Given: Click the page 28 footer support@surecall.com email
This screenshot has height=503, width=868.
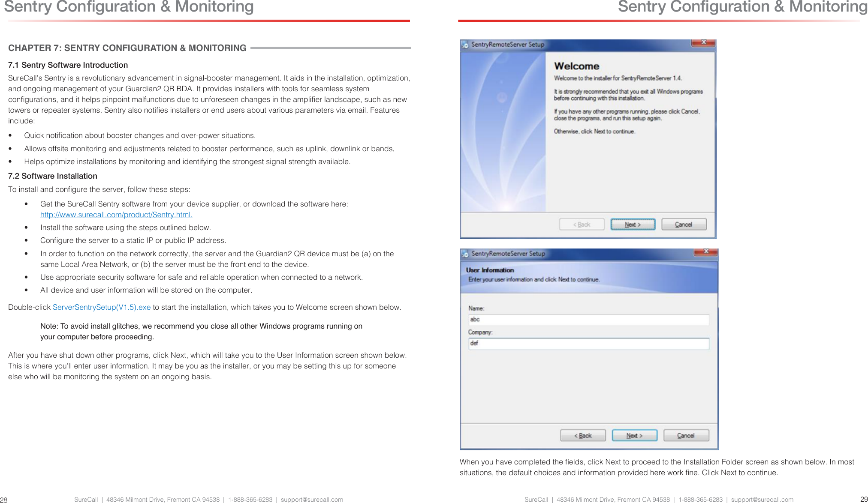Looking at the screenshot, I should (x=312, y=500).
